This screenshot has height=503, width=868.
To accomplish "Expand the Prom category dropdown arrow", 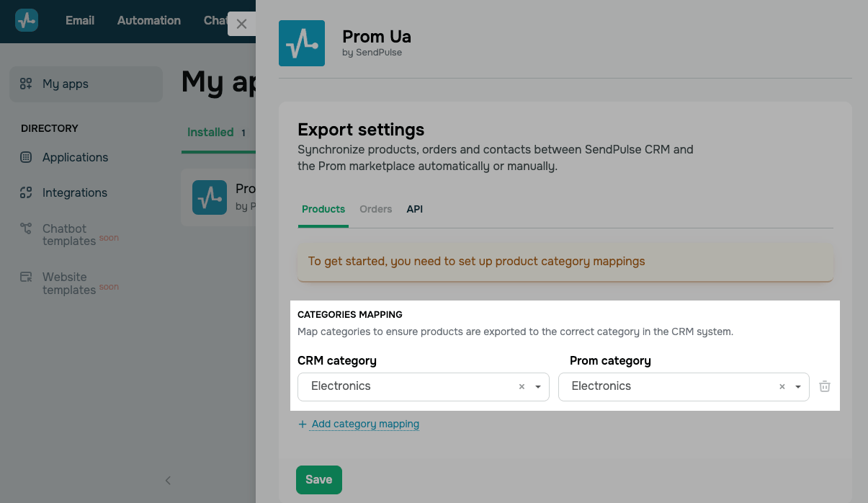I will coord(798,387).
